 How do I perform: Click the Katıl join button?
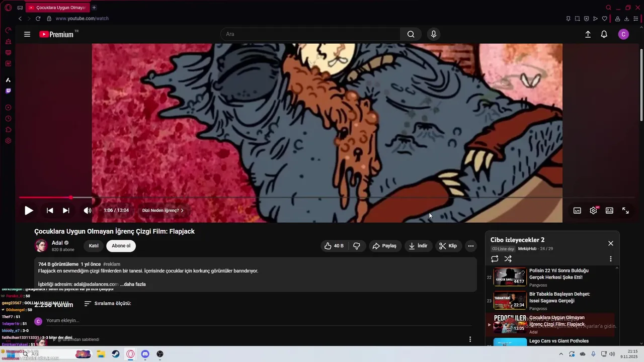[x=94, y=246]
